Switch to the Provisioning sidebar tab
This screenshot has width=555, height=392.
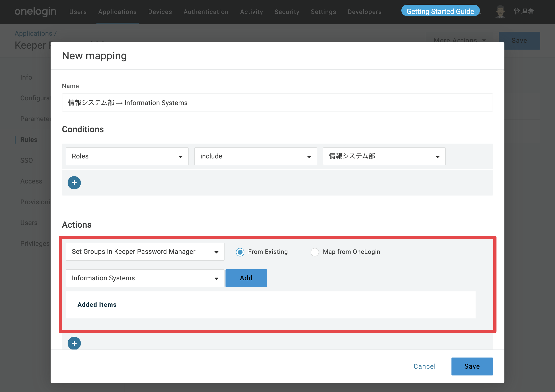click(x=35, y=202)
